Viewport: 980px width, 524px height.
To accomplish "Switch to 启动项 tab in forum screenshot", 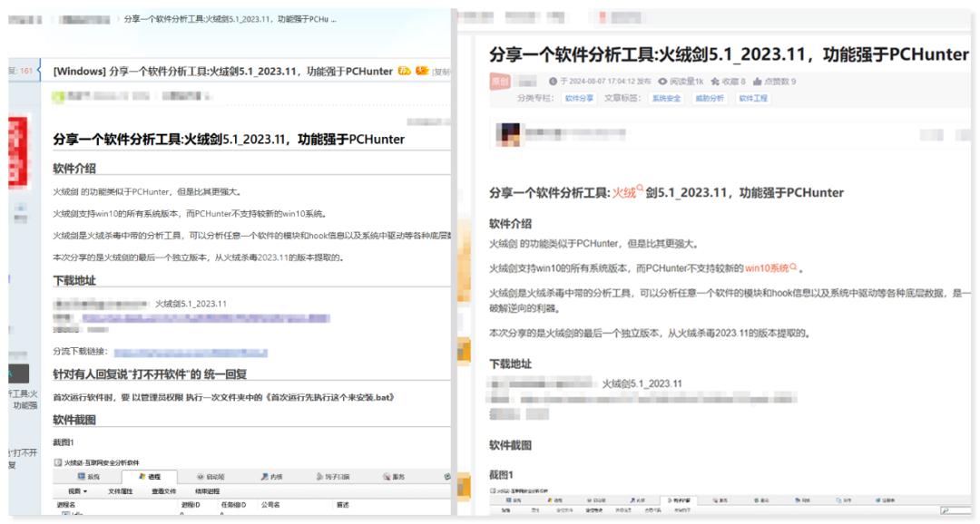I will (x=211, y=477).
